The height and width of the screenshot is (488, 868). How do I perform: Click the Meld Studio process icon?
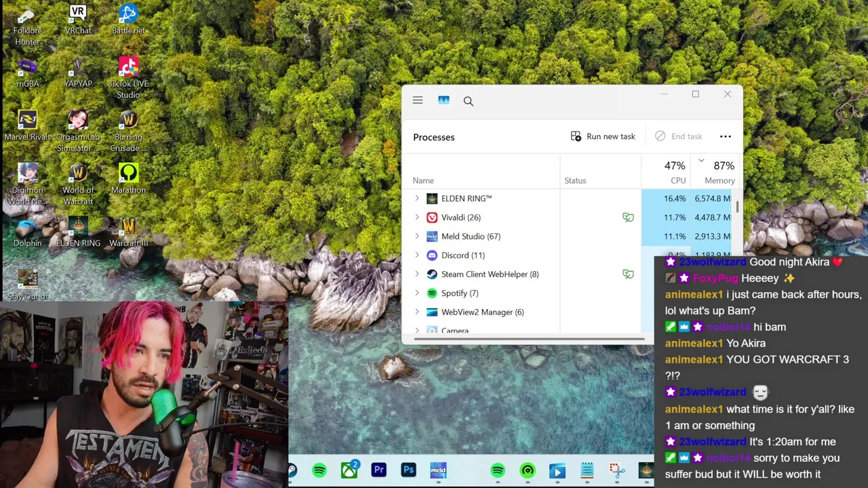click(x=432, y=237)
